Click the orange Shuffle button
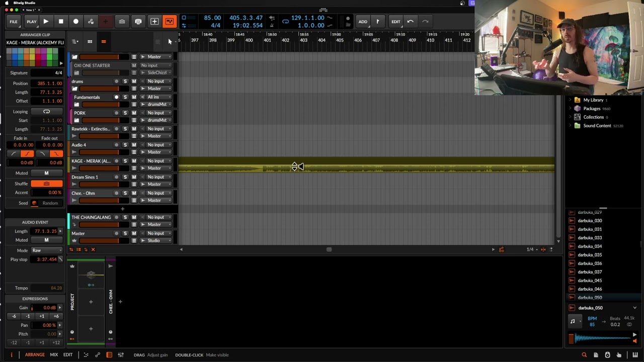The image size is (644, 362). [x=46, y=184]
